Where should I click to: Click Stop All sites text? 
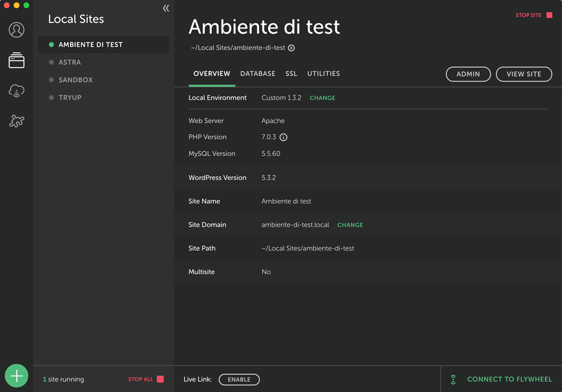pyautogui.click(x=140, y=379)
